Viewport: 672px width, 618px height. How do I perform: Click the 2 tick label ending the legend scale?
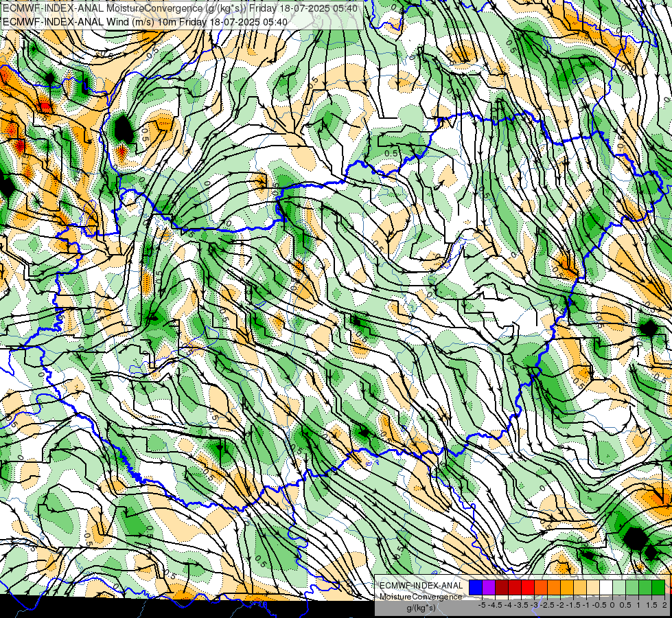click(664, 605)
